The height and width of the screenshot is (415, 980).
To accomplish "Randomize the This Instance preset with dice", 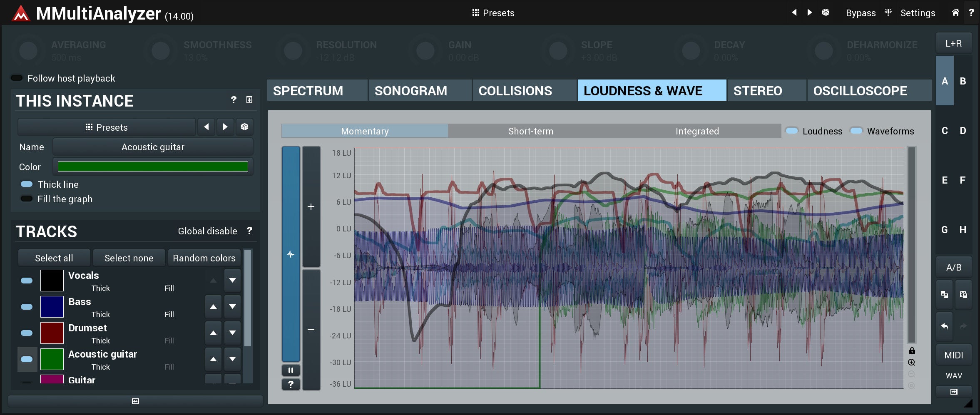I will [244, 127].
